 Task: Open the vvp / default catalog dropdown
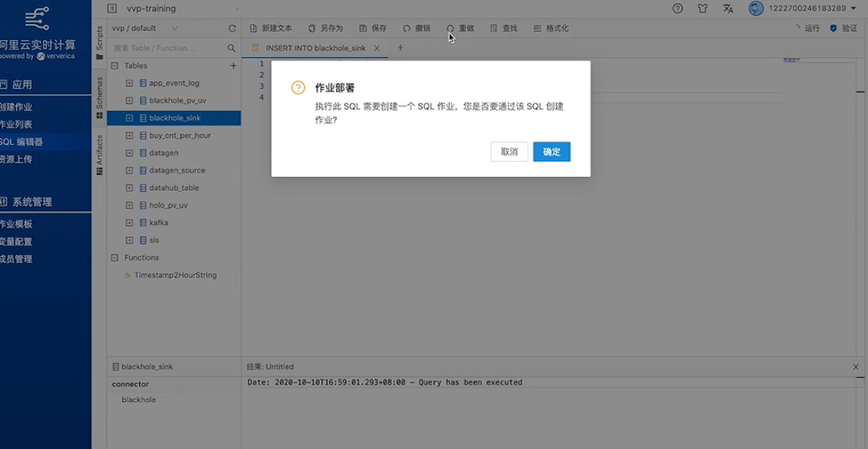click(145, 28)
